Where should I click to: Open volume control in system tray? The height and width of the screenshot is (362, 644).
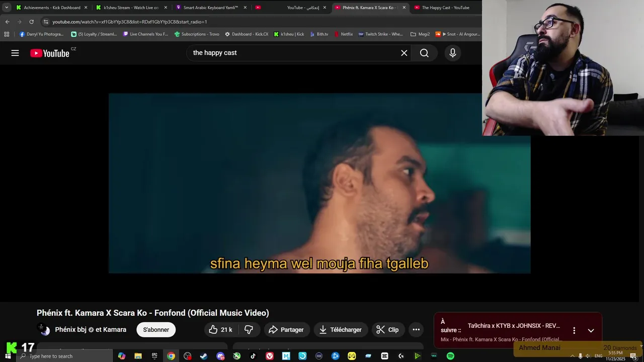(x=588, y=356)
